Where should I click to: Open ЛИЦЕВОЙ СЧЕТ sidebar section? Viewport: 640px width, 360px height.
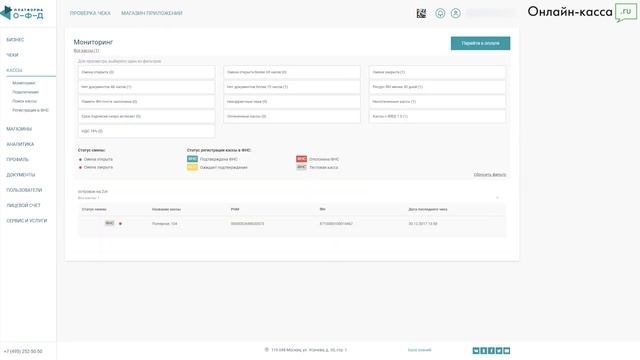[23, 205]
